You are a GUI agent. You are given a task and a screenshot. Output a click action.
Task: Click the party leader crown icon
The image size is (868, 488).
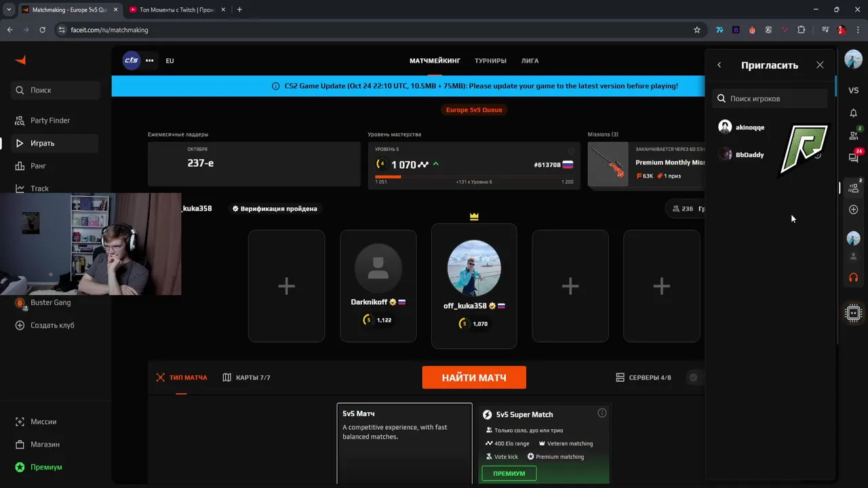click(474, 217)
